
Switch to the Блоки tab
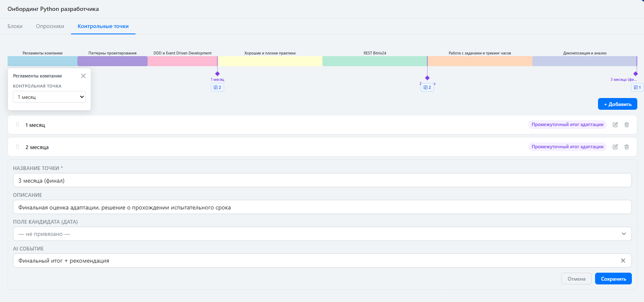(15, 26)
